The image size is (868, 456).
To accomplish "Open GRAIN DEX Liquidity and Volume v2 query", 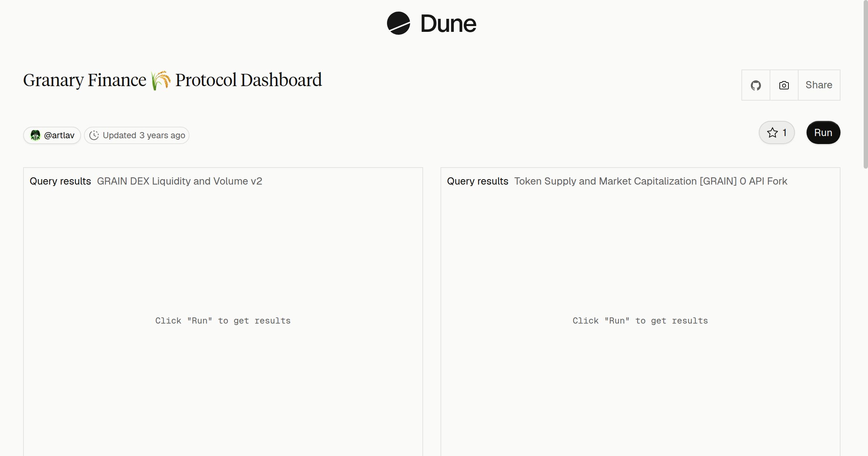I will (x=179, y=181).
